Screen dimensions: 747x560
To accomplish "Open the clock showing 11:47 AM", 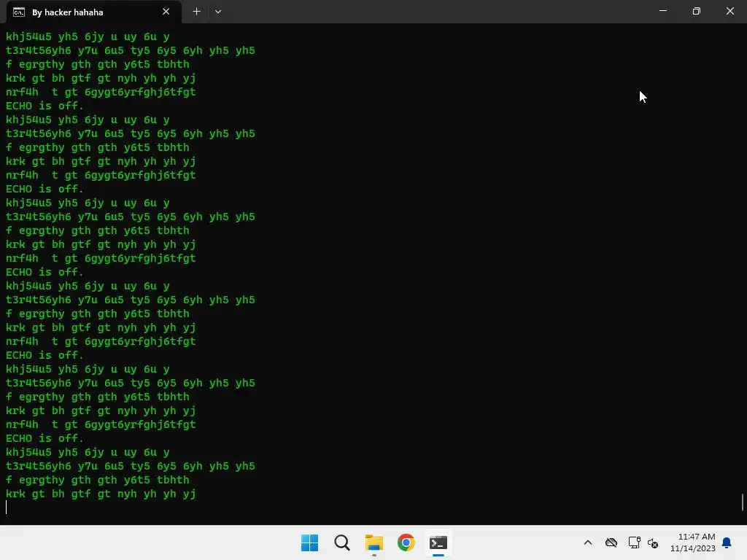I will 693,542.
